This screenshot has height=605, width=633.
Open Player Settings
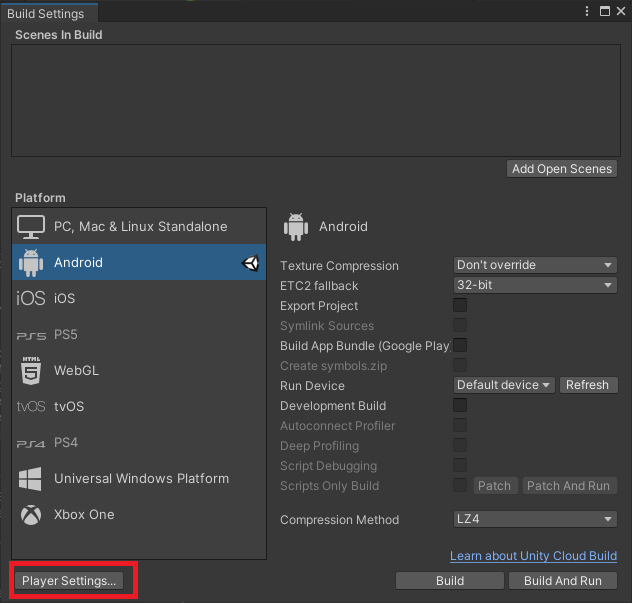point(69,582)
